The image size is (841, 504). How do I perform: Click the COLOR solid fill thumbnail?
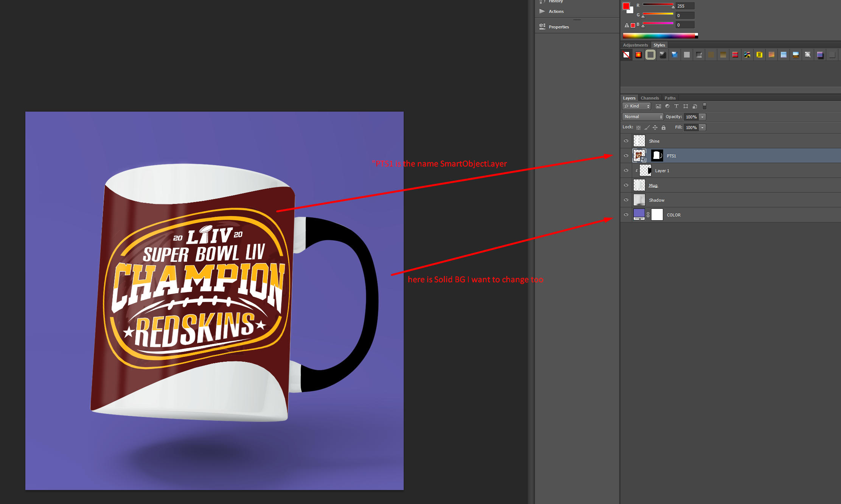click(639, 215)
